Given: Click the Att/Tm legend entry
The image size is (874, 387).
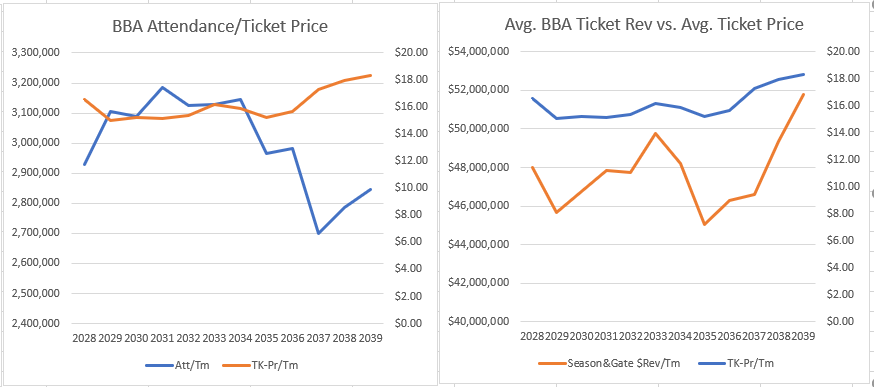Looking at the screenshot, I should click(x=173, y=365).
